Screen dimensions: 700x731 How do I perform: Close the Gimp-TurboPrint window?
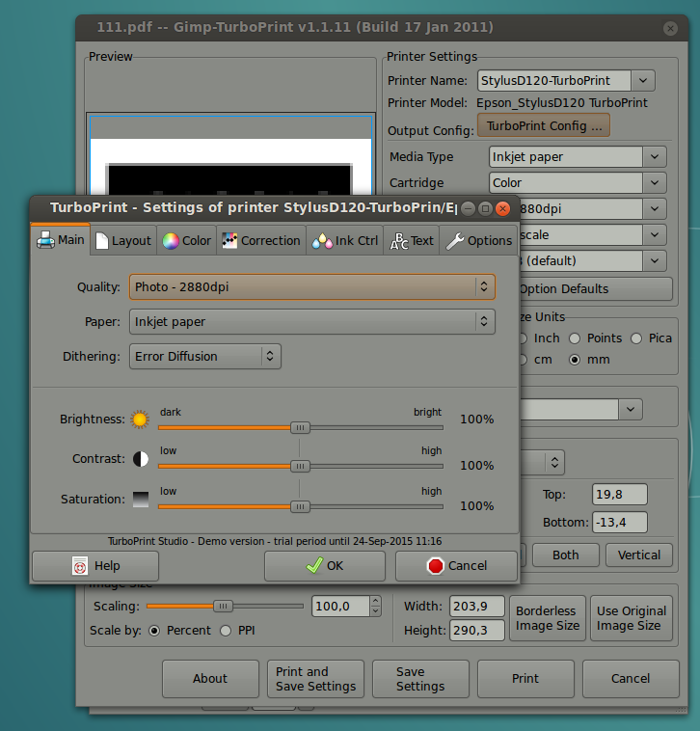[x=670, y=28]
